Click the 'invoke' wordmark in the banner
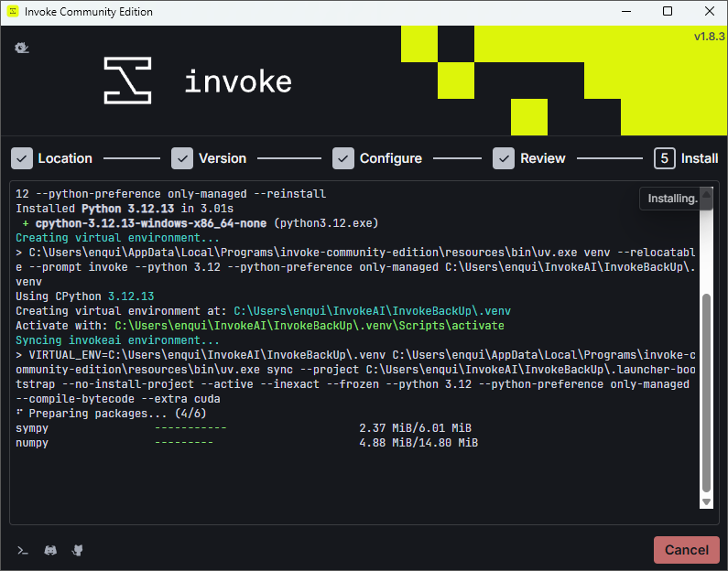The width and height of the screenshot is (728, 571). point(238,81)
